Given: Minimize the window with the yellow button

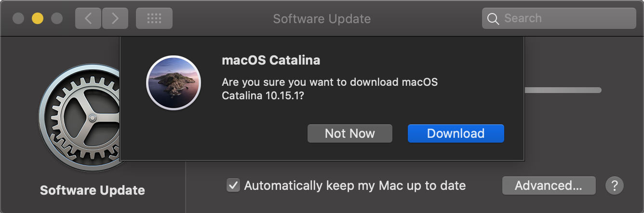Looking at the screenshot, I should [38, 19].
